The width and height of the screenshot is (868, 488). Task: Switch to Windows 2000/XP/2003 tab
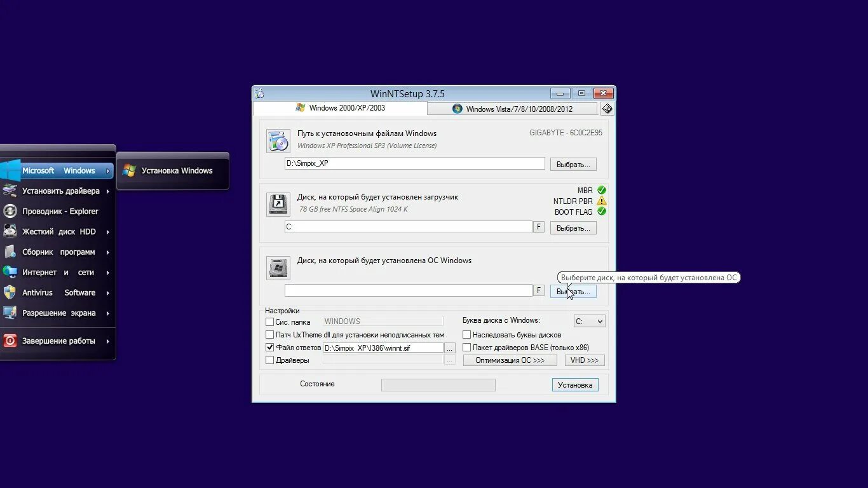click(x=340, y=108)
